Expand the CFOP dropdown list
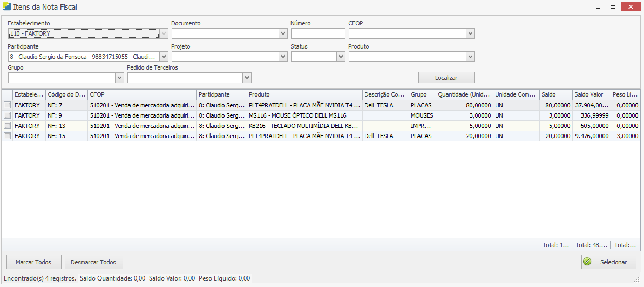644x287 pixels. 470,34
